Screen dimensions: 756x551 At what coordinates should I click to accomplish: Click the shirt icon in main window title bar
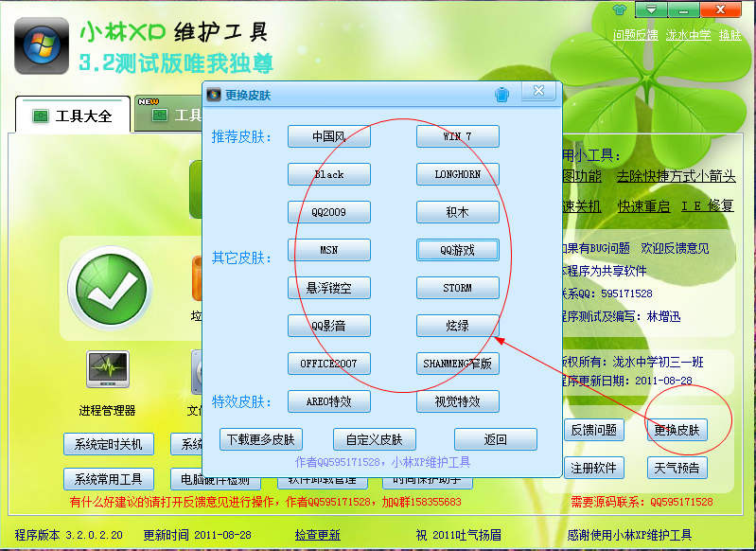click(620, 9)
